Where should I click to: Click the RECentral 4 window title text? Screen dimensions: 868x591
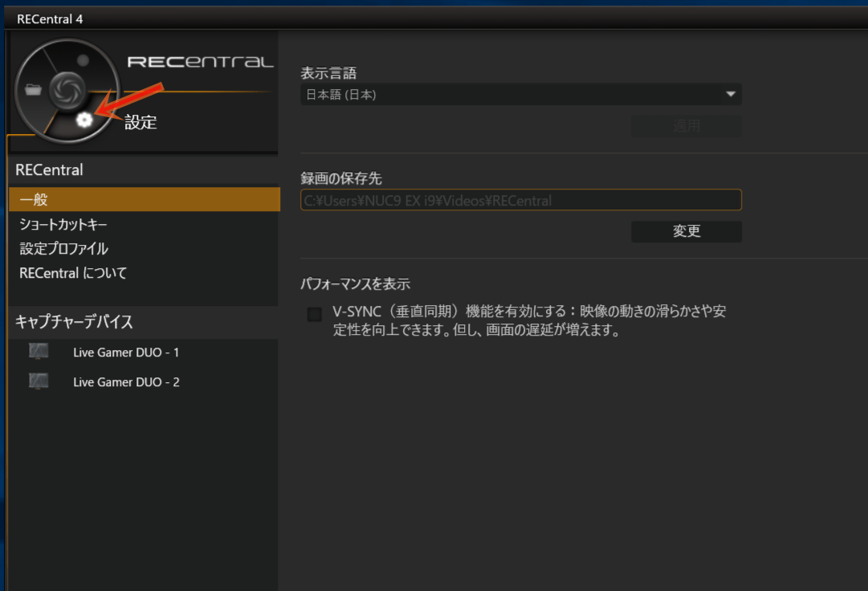point(50,18)
